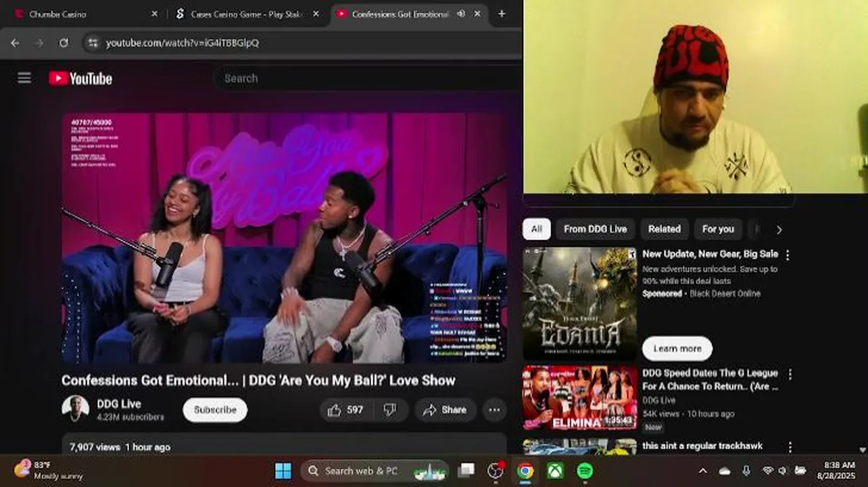
Task: Open options for DDG Speed Dates video
Action: pos(790,374)
